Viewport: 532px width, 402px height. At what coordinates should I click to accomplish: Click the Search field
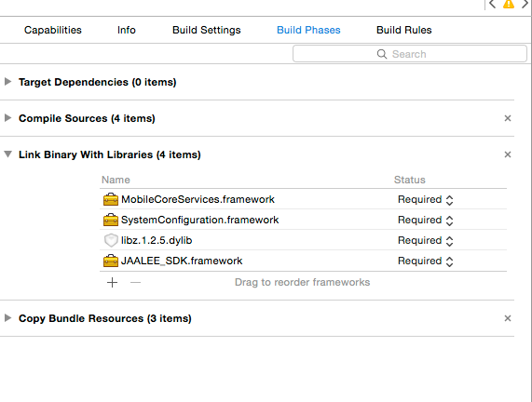coord(410,54)
